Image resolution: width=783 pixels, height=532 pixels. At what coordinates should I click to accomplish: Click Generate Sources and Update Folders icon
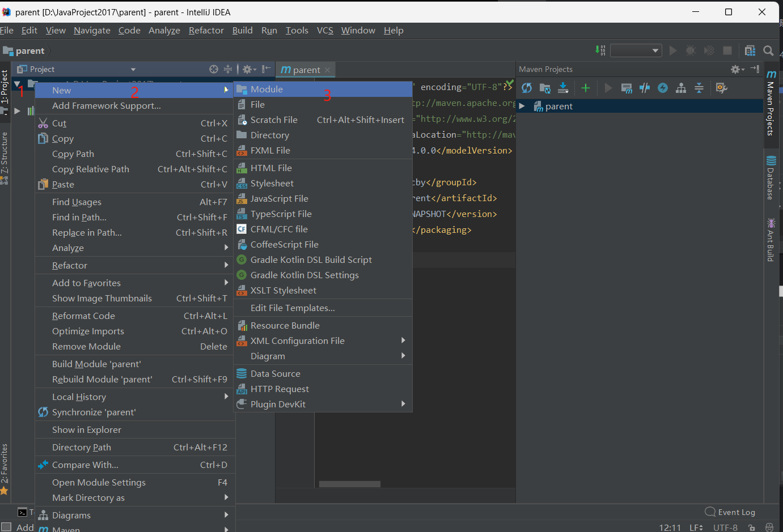(545, 88)
